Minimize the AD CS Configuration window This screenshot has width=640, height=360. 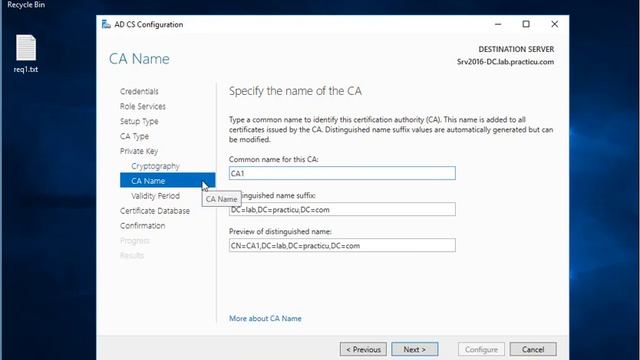(x=498, y=24)
